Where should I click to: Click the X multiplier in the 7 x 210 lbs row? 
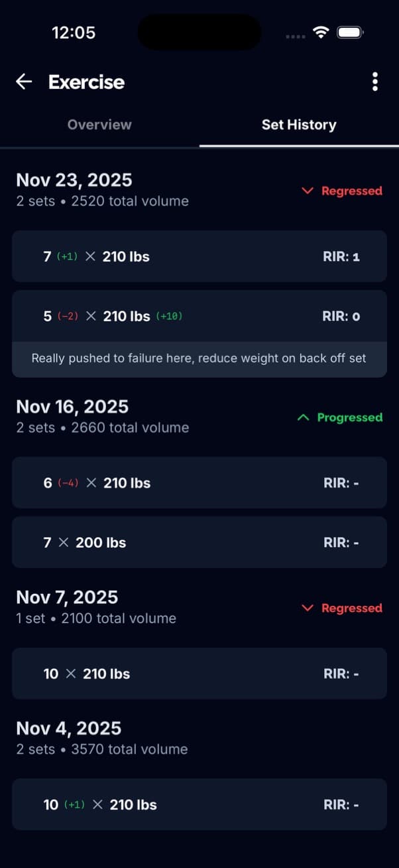click(x=91, y=256)
